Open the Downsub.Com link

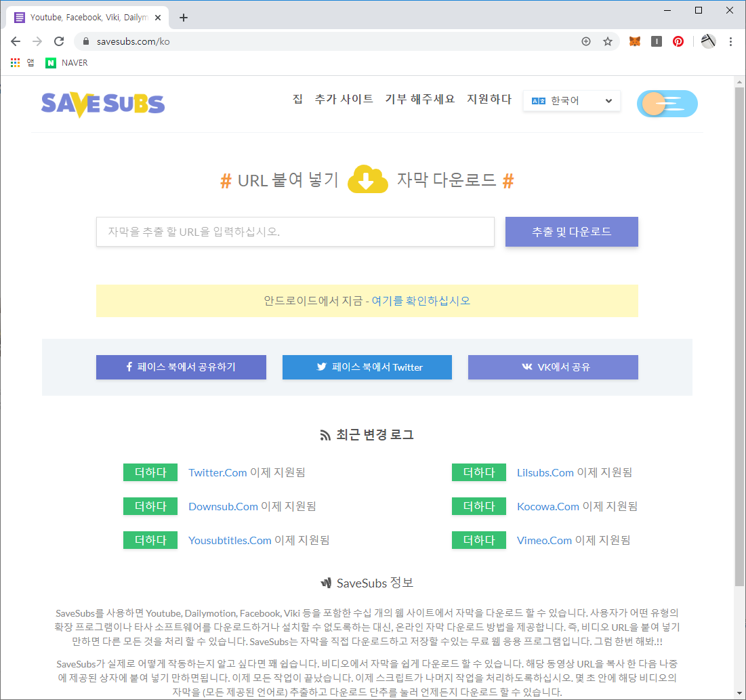223,506
